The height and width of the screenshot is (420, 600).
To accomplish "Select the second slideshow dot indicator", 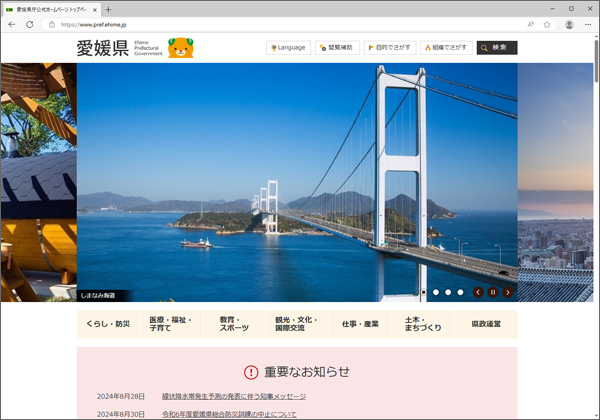I will [436, 292].
